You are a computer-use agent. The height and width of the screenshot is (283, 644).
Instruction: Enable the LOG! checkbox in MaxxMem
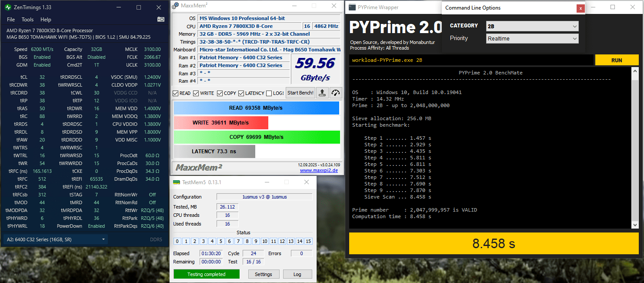click(269, 93)
